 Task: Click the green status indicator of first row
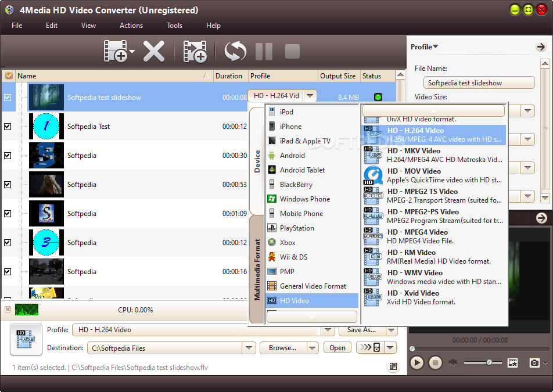[x=378, y=97]
